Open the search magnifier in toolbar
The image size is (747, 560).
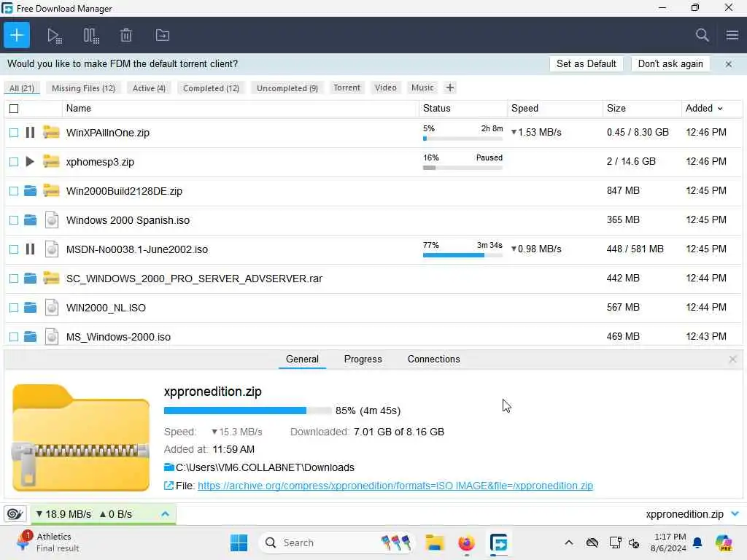(702, 35)
